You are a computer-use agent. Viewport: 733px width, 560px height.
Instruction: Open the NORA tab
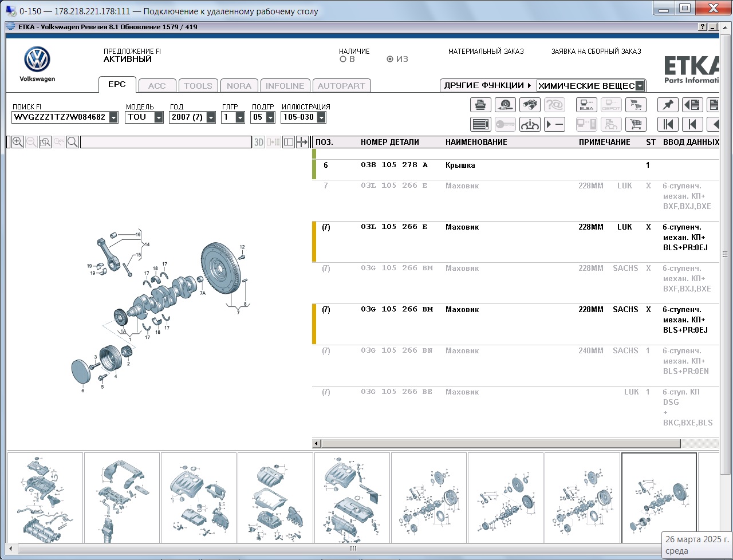239,86
